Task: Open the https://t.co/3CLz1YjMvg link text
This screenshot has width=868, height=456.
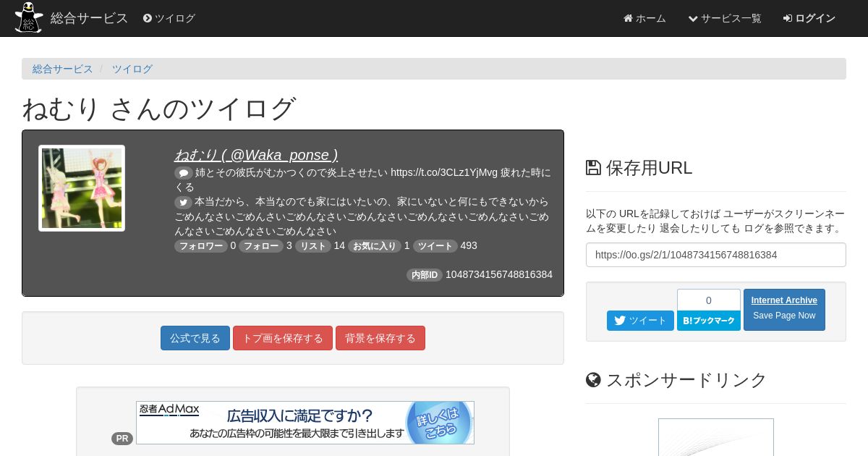Action: pos(444,172)
